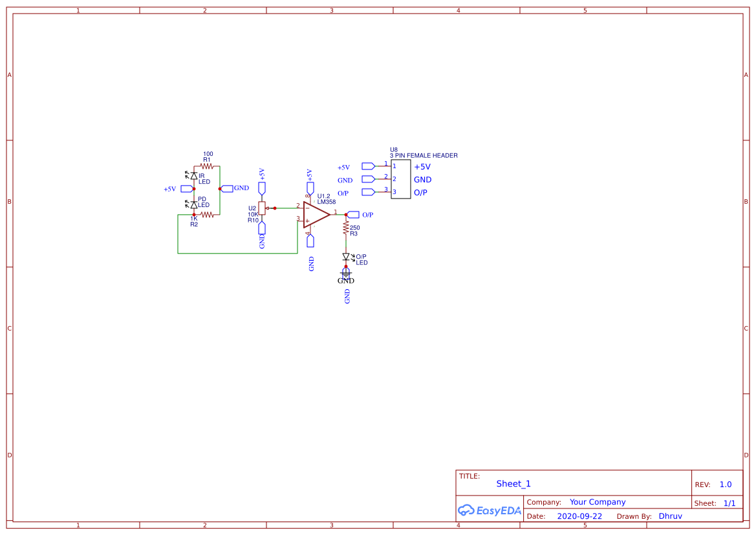
Task: Click resistor R1 labeled 100
Action: click(x=207, y=165)
